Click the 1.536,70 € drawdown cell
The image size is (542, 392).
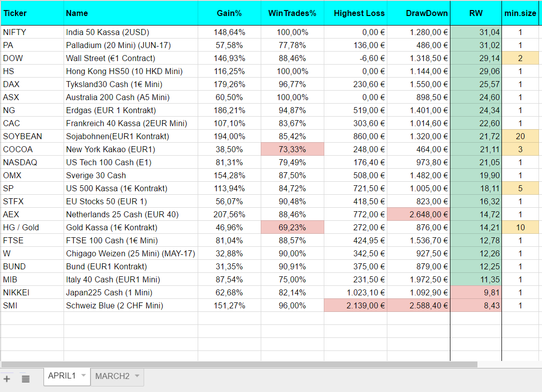click(x=418, y=241)
